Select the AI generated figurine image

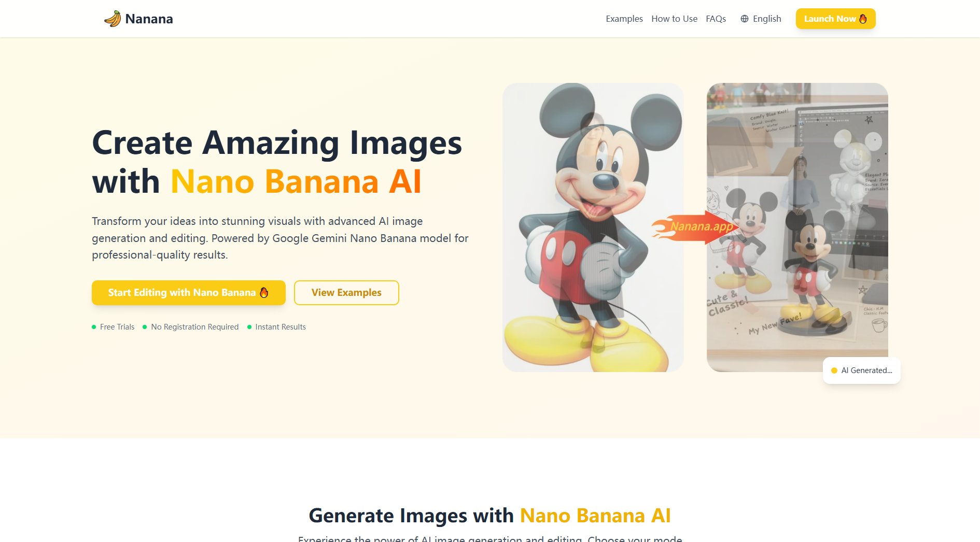(797, 227)
